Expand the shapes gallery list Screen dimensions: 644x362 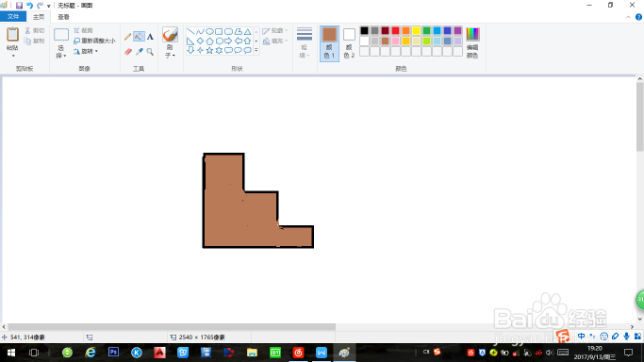[x=256, y=51]
